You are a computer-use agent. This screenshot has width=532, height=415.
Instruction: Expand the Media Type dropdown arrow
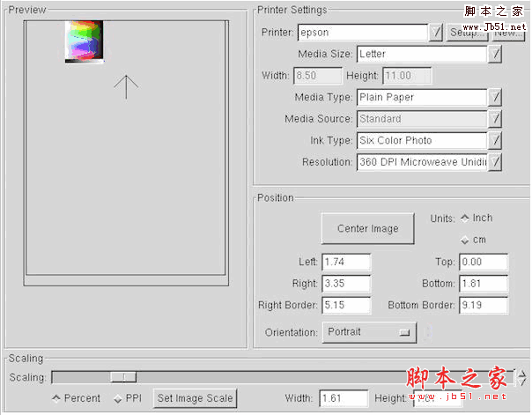[x=495, y=98]
